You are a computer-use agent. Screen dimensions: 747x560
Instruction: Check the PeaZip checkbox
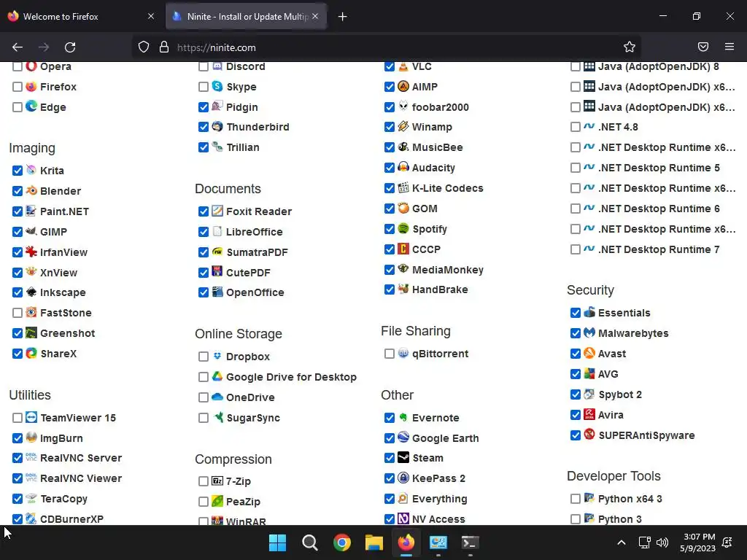204,502
